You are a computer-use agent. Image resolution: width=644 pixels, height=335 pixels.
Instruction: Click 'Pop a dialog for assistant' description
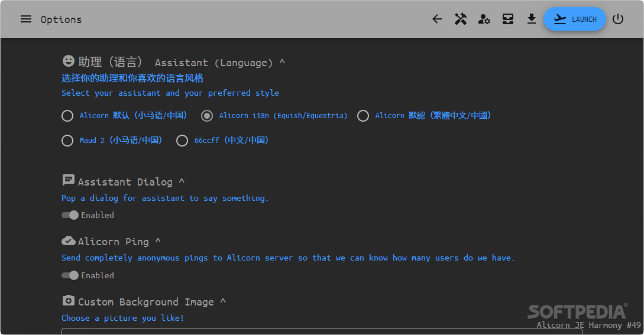165,199
